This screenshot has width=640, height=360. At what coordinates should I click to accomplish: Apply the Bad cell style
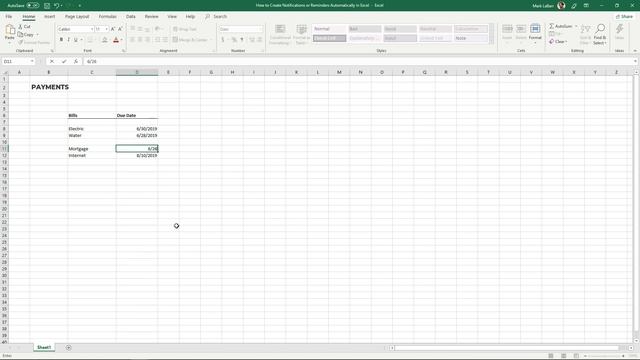click(x=365, y=29)
